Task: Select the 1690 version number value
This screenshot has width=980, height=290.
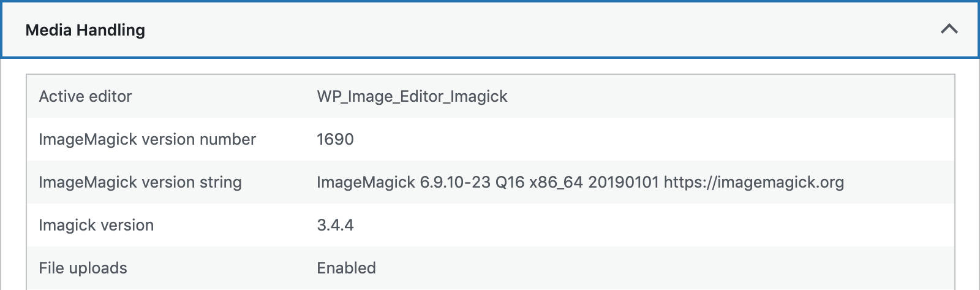Action: 335,139
